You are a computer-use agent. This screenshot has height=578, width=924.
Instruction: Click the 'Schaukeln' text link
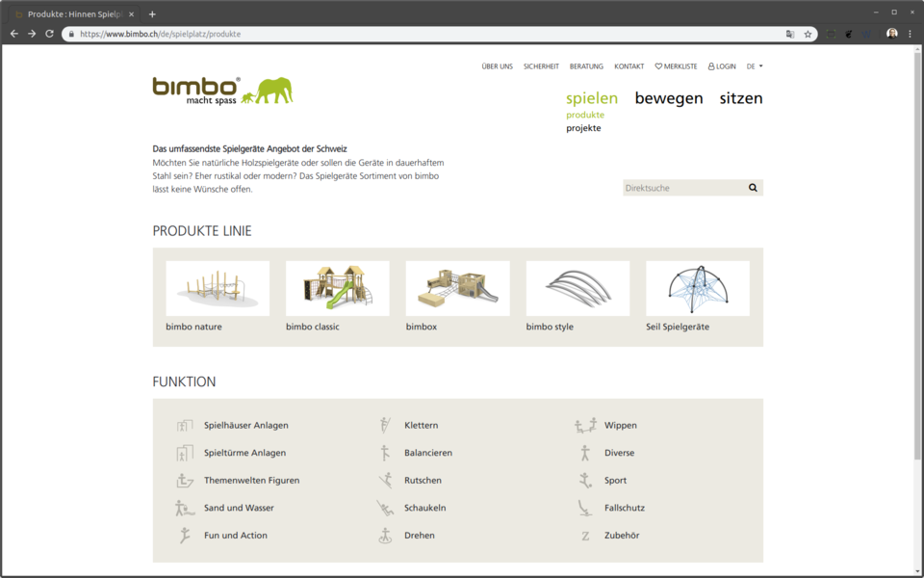point(424,508)
